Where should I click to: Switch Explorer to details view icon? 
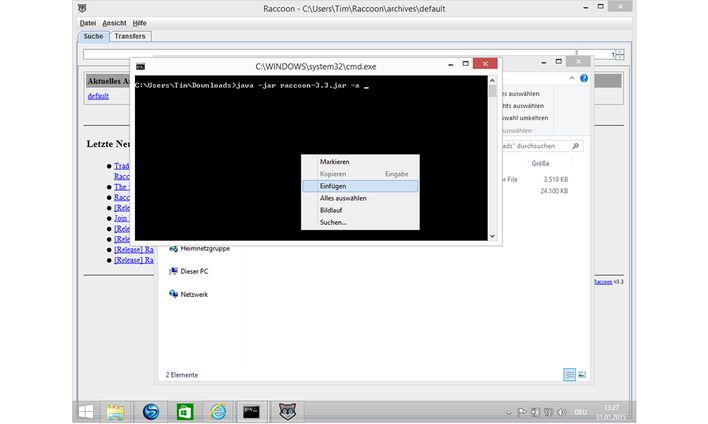[570, 374]
